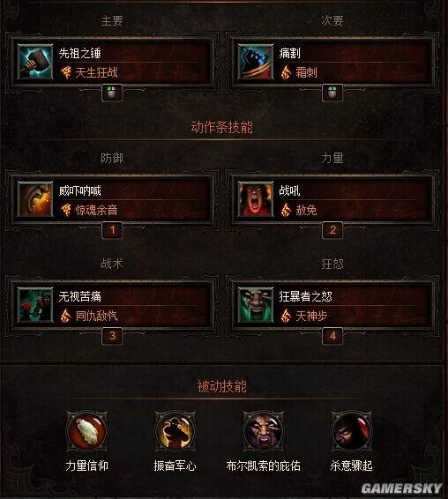
Task: Click the left mouse button slot indicator
Action: coord(112,93)
